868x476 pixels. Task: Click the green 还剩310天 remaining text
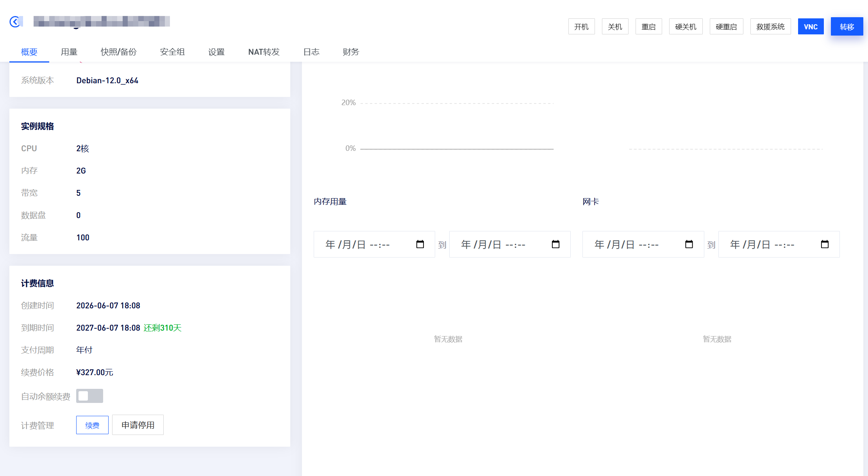[163, 328]
